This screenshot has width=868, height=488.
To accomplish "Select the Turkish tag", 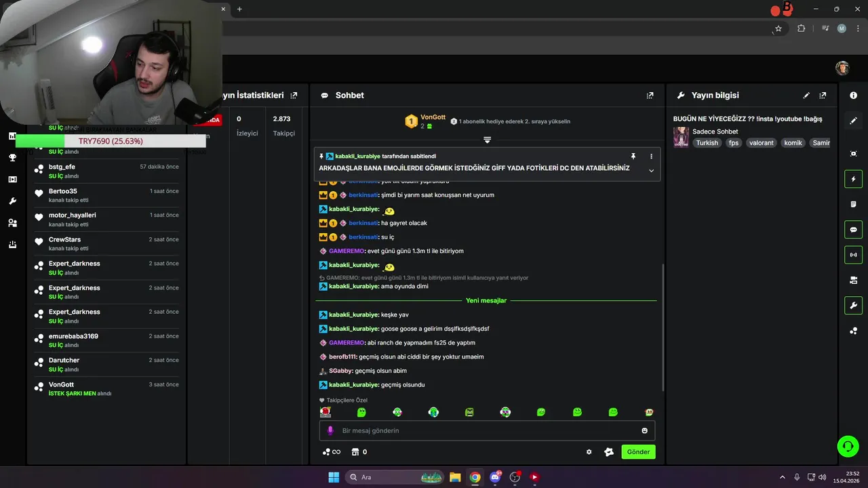I will point(707,143).
